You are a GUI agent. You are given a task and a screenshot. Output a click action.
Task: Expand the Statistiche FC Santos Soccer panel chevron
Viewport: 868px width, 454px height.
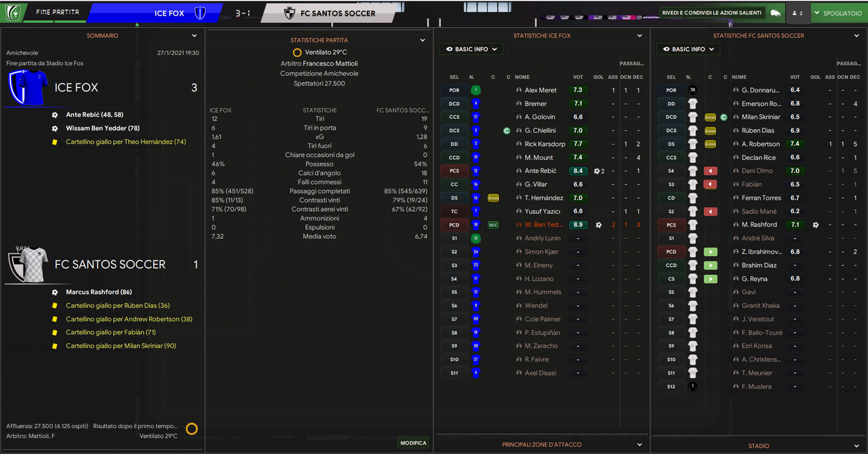[x=857, y=35]
